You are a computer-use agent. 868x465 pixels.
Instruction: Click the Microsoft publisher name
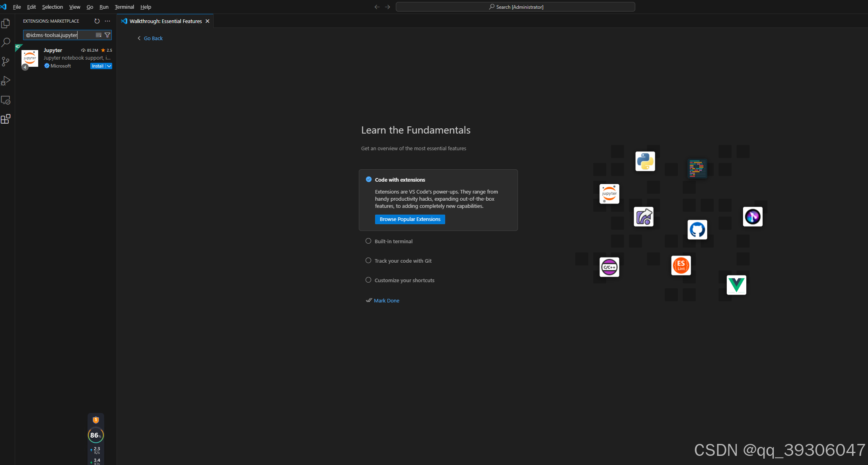point(60,66)
